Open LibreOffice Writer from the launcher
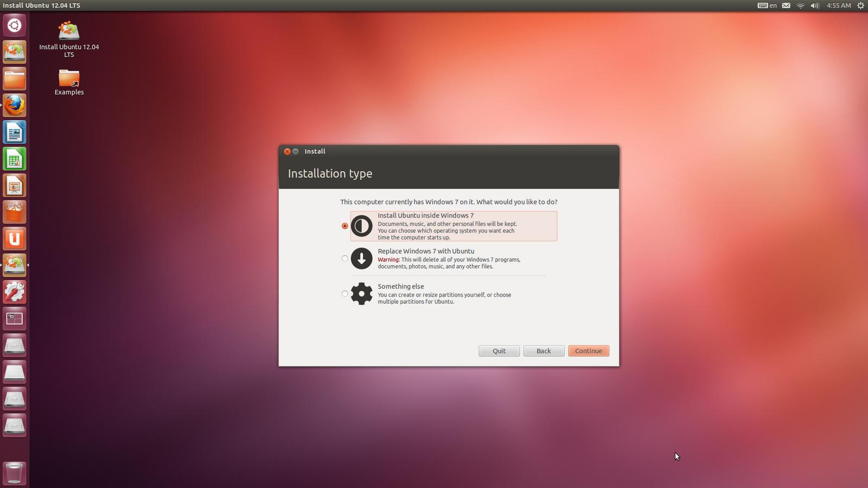Image resolution: width=868 pixels, height=488 pixels. coord(15,132)
